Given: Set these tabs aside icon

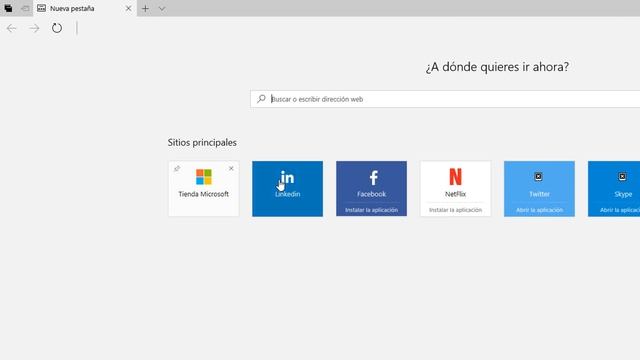Looking at the screenshot, I should point(25,8).
